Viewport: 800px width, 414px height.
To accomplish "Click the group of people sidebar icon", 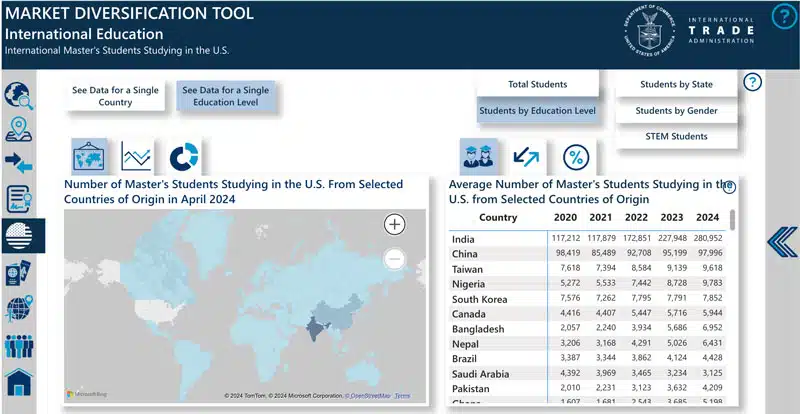I will pos(19,347).
